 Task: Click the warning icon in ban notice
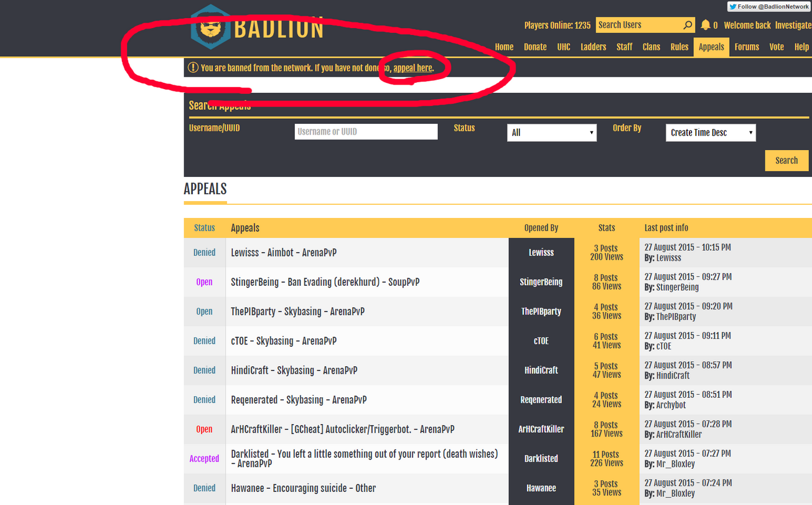pos(193,67)
